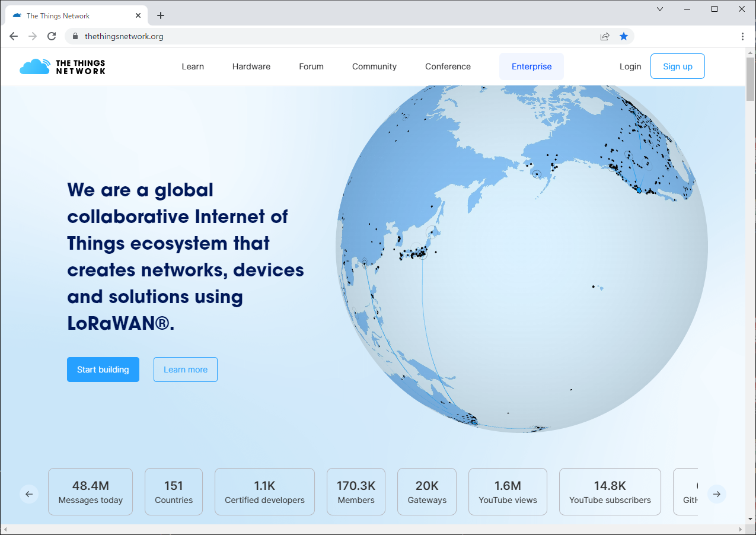
Task: Select The Things Network browser tab
Action: [x=77, y=15]
